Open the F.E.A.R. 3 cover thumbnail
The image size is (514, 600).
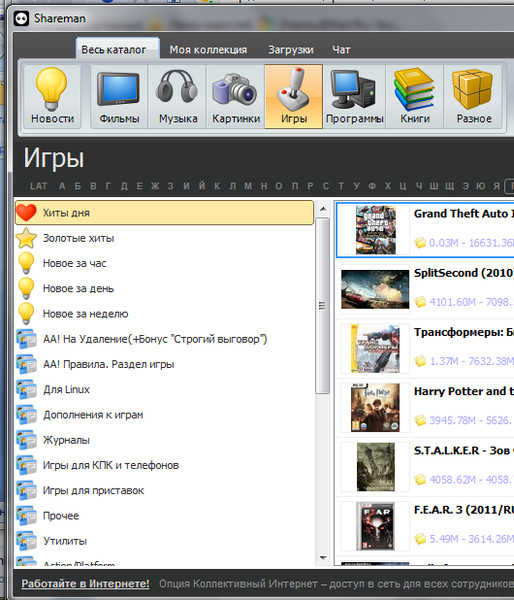point(375,526)
